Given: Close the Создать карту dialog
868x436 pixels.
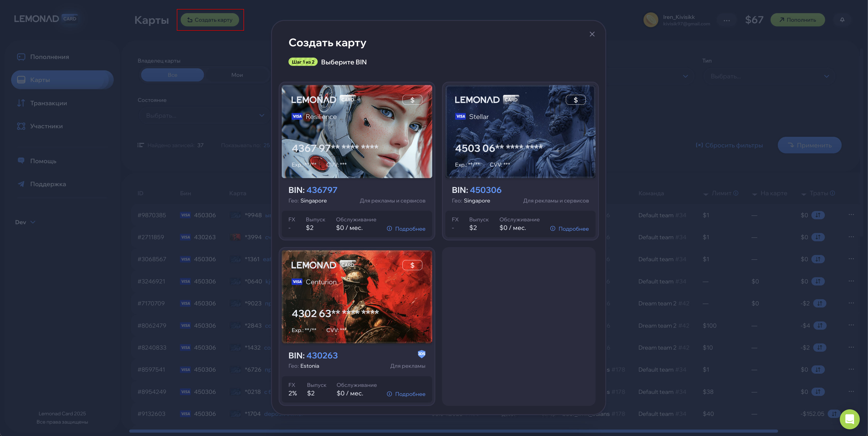Looking at the screenshot, I should (x=592, y=34).
